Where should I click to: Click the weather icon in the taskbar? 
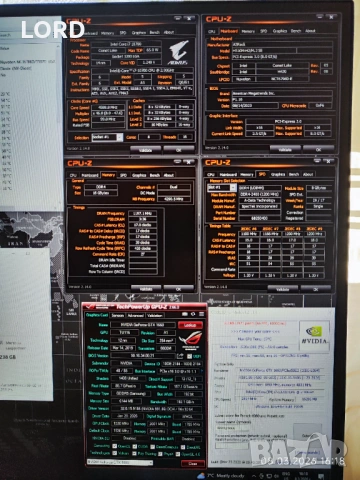click(x=201, y=476)
